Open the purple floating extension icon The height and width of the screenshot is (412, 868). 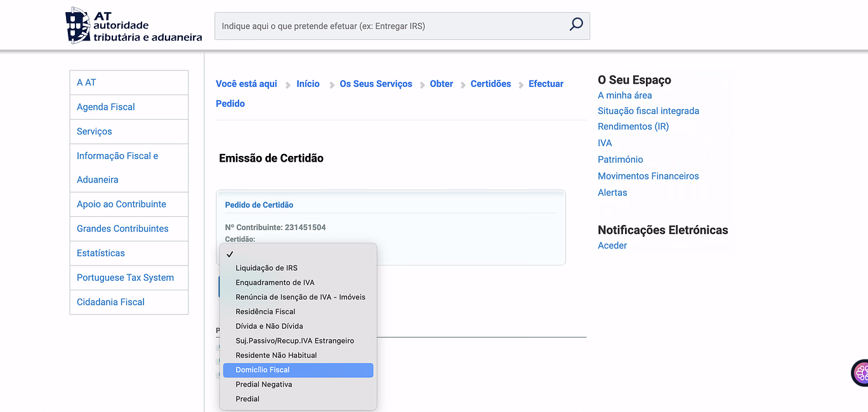click(860, 373)
